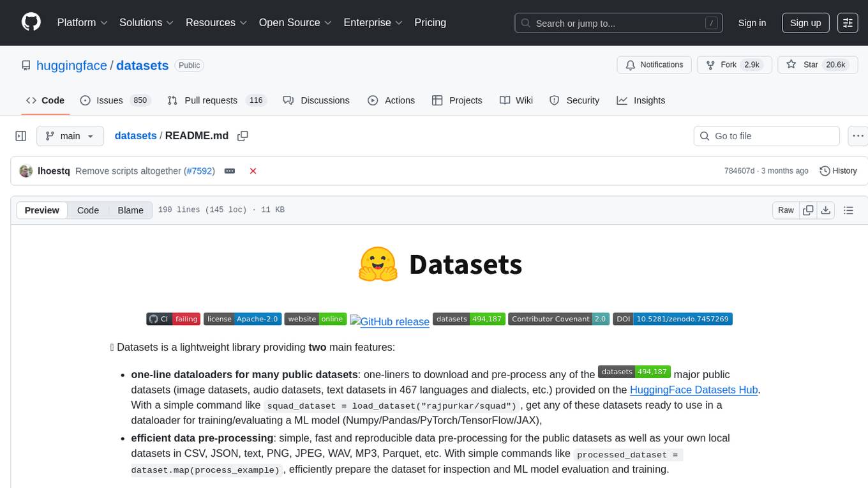Open the Pull requests tab

click(x=216, y=100)
